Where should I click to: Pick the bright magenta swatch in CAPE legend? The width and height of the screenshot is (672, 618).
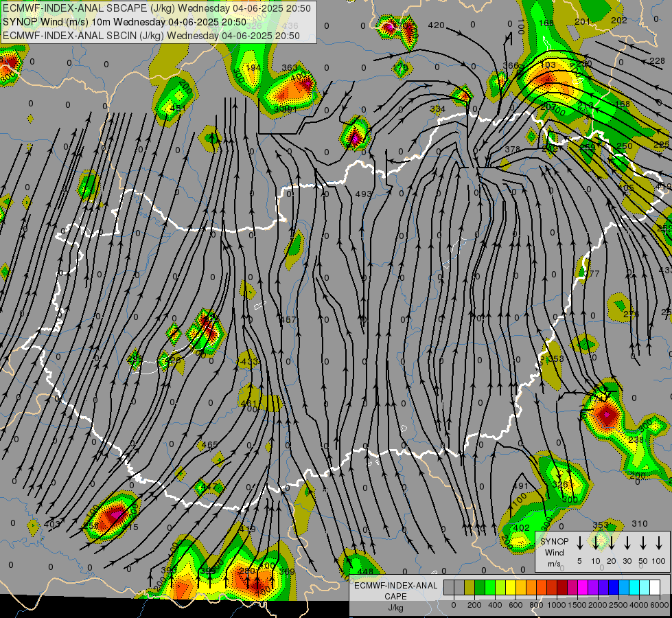pyautogui.click(x=583, y=587)
